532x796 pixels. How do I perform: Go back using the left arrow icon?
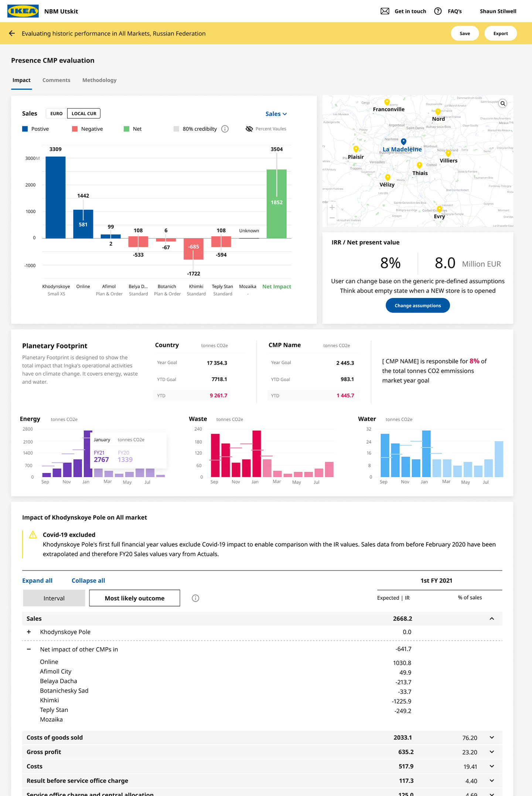click(12, 33)
